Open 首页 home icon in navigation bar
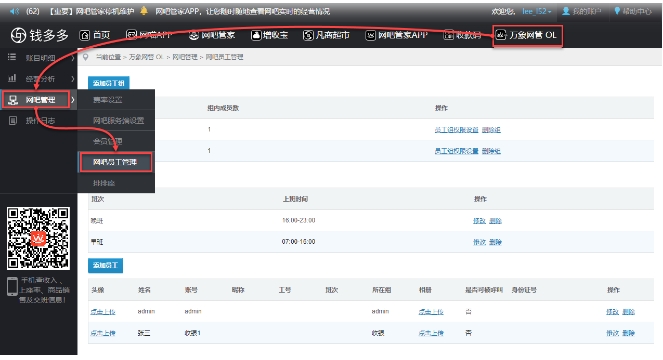This screenshot has height=360, width=663. click(x=85, y=35)
